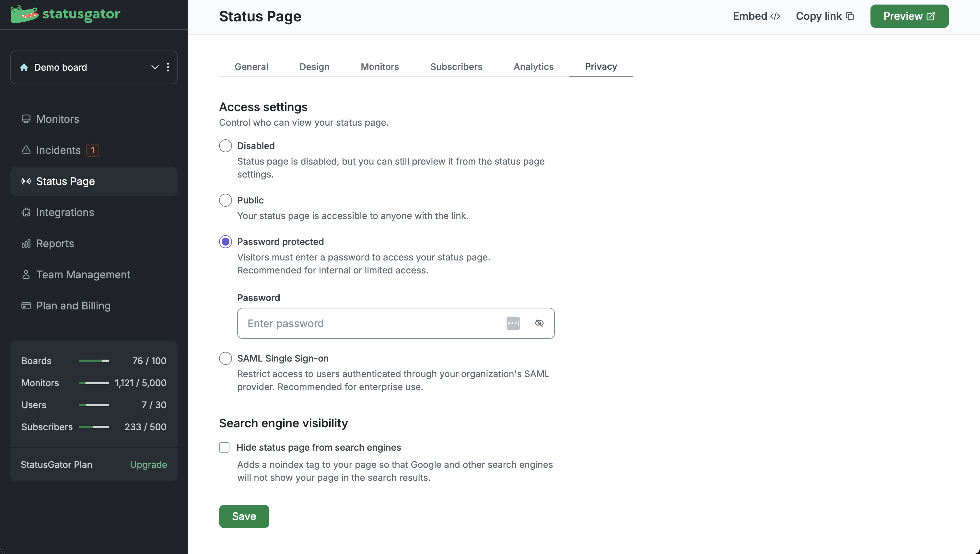Click the StatusGator alligator logo

(24, 14)
